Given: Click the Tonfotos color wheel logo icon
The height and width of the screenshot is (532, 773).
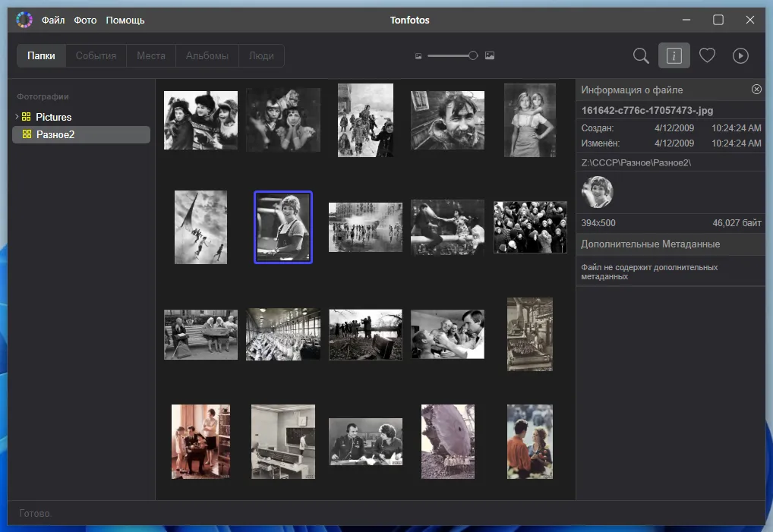Looking at the screenshot, I should pos(24,19).
